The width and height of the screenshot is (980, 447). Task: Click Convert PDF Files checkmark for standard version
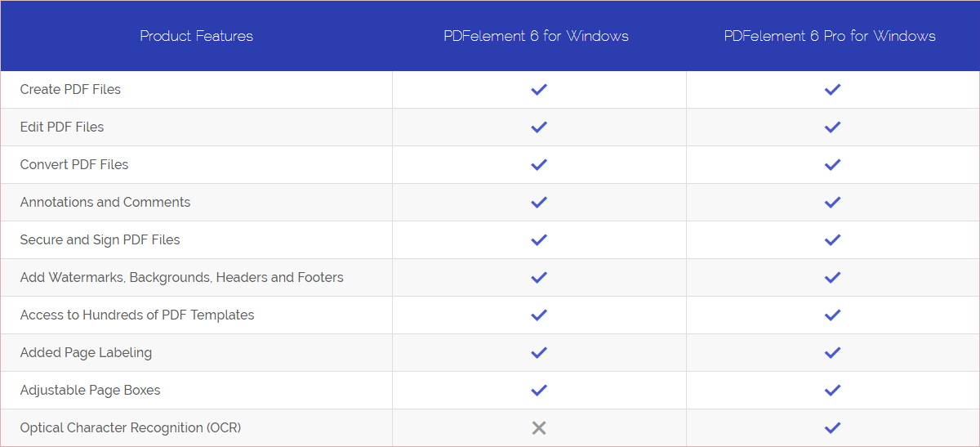pyautogui.click(x=539, y=165)
